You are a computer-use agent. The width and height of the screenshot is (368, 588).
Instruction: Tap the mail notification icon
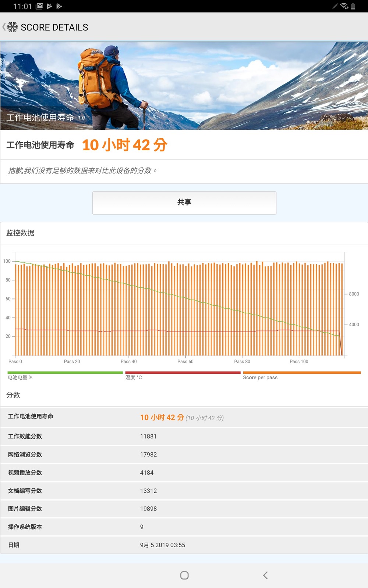(39, 6)
